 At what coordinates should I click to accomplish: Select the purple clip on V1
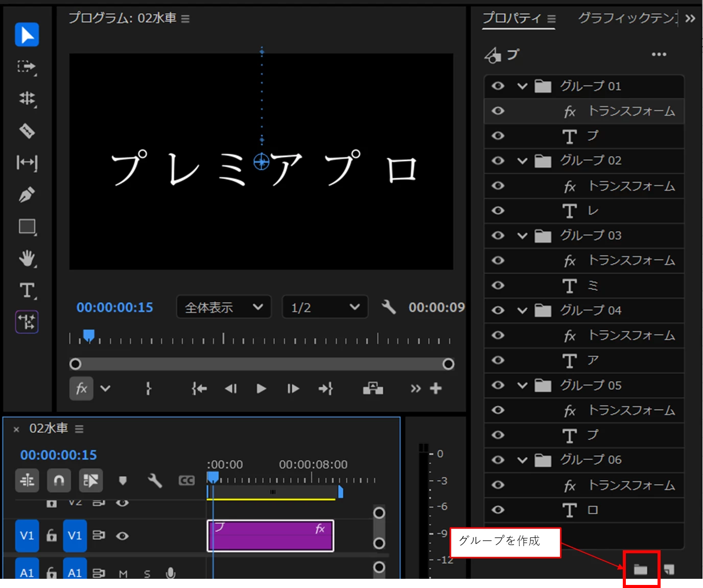click(x=270, y=536)
